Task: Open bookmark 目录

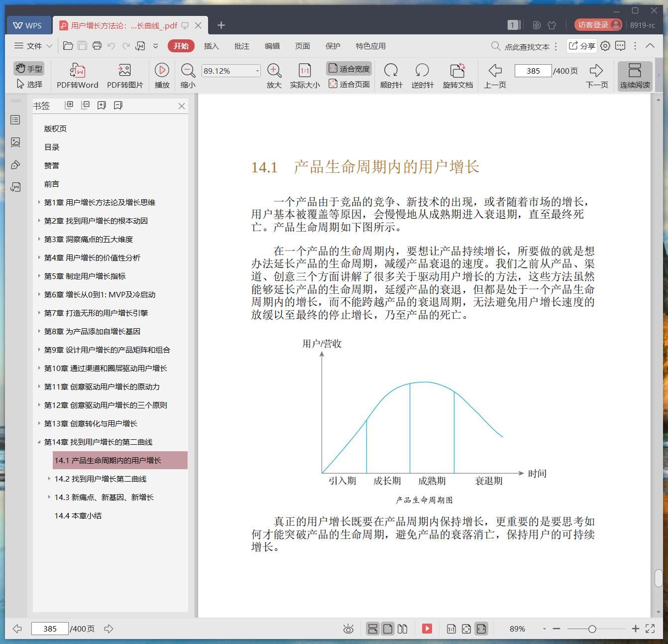Action: pos(52,147)
